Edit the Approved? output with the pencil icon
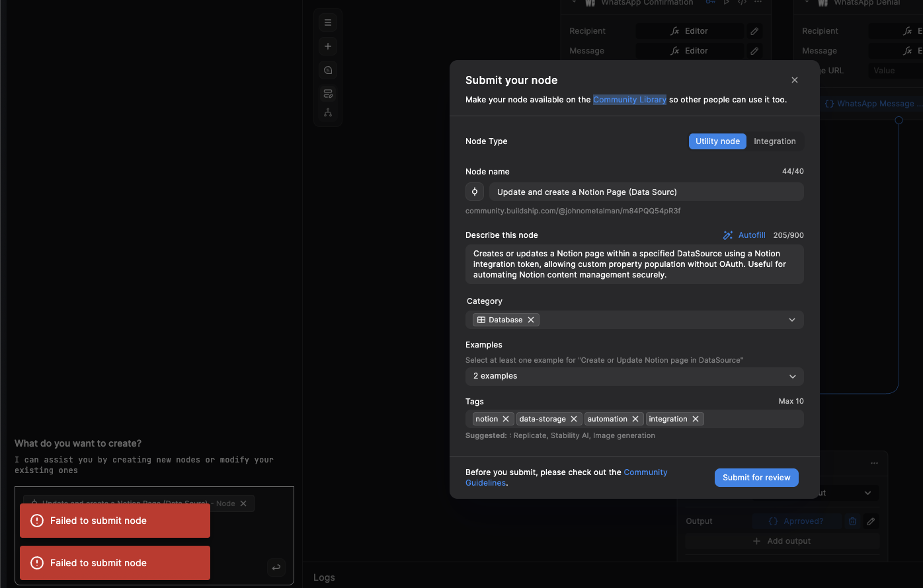923x588 pixels. (871, 521)
